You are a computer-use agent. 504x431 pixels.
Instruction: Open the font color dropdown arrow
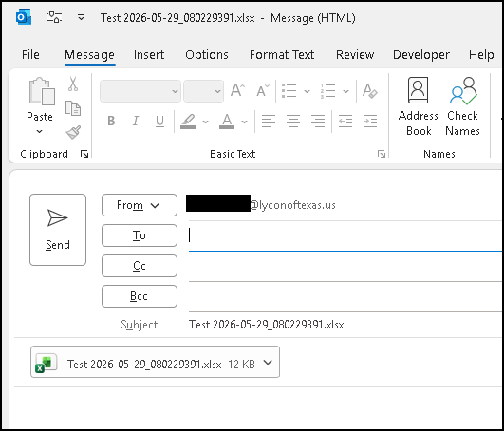[244, 122]
